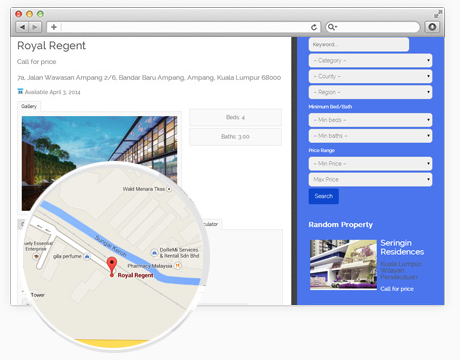460x360 pixels.
Task: Open the County dropdown
Action: click(370, 76)
